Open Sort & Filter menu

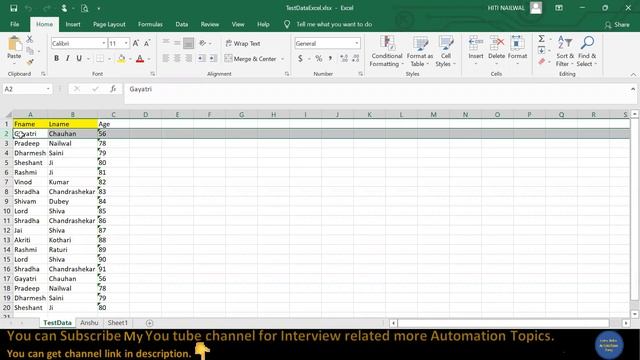(565, 51)
